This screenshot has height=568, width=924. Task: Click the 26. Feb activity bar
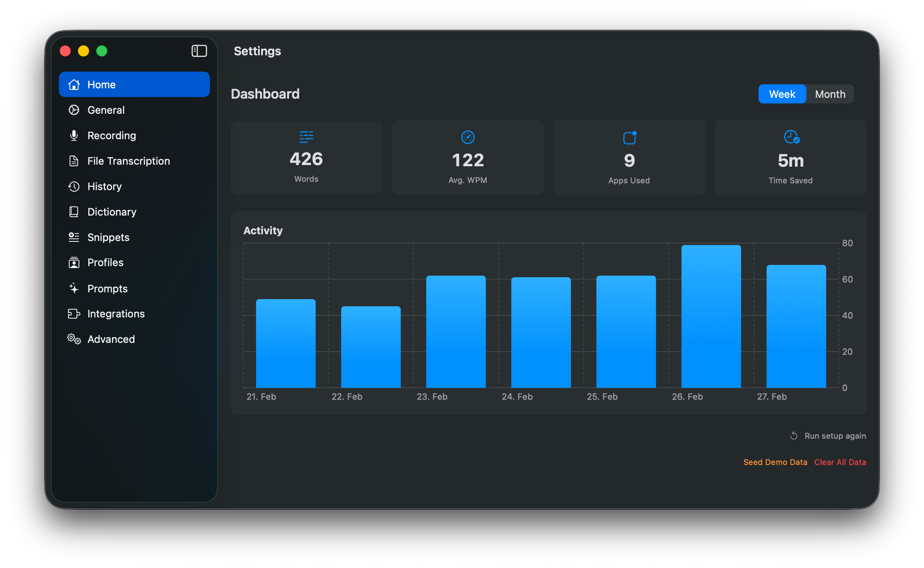711,317
